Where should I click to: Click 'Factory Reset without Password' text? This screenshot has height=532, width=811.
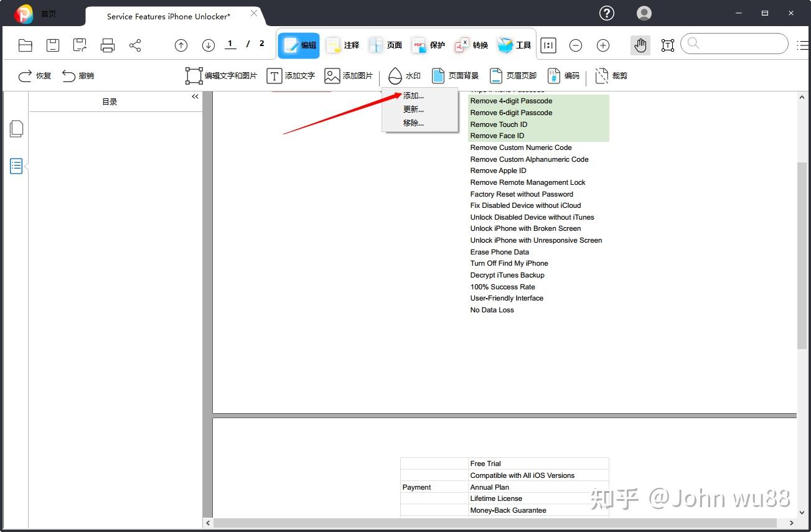point(522,194)
